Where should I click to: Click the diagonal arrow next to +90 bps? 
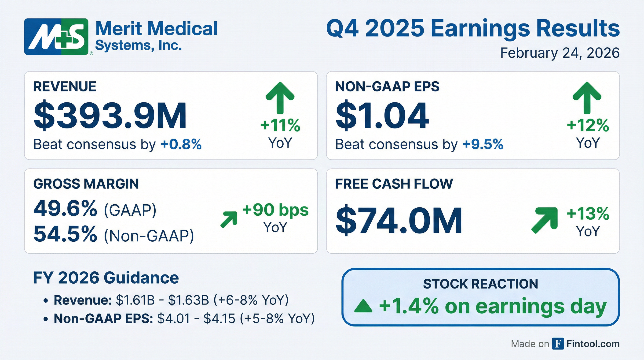[x=229, y=219]
